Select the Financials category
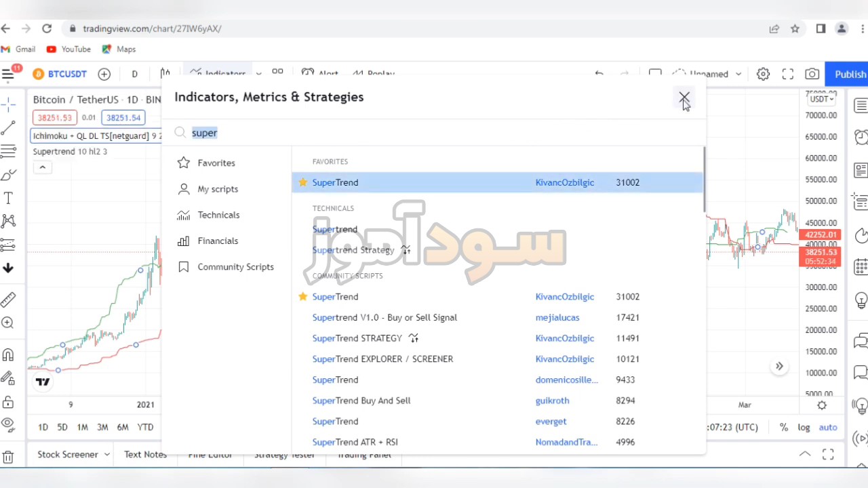868x488 pixels. point(218,241)
